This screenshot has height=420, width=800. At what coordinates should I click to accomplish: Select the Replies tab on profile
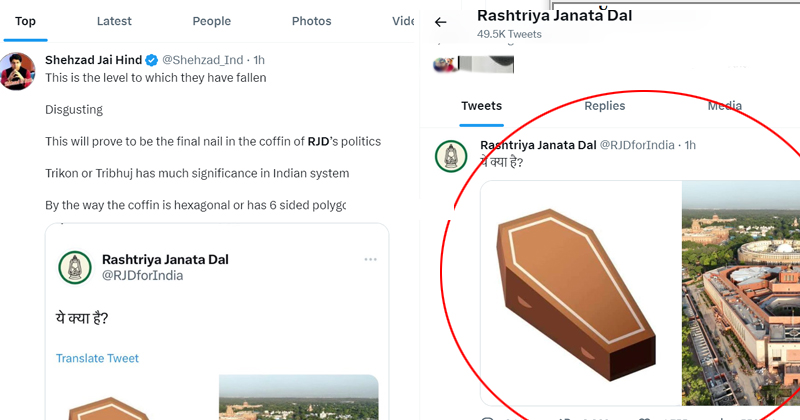(x=605, y=106)
